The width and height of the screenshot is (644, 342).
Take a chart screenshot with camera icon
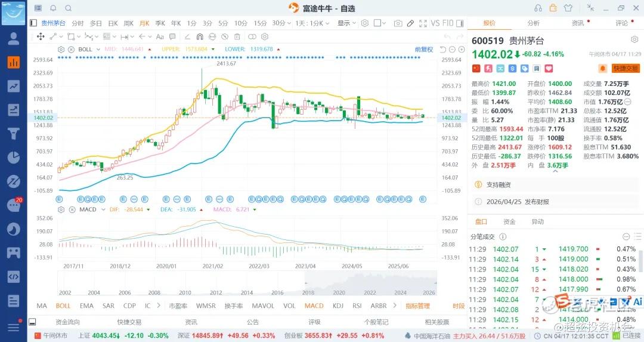pos(398,23)
